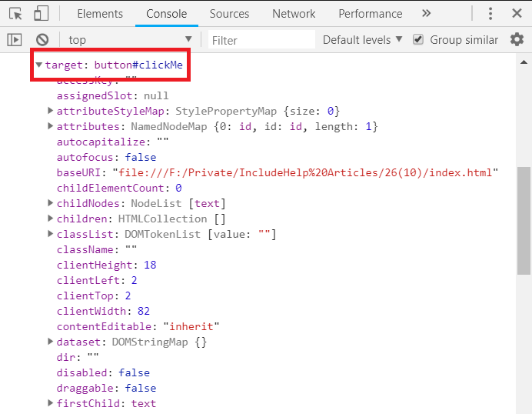Show the console sidebar icon
532x414 pixels.
[15, 40]
